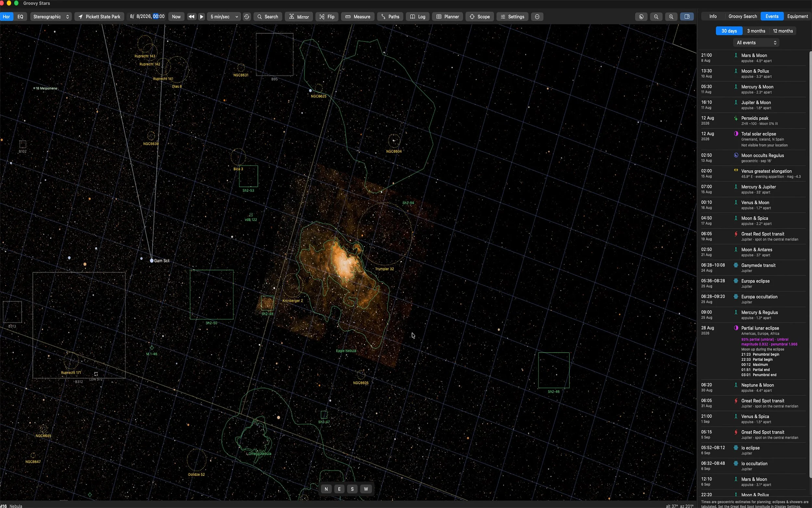Select the Moon & Pollux 10 Aug event
The image size is (812, 508).
[753, 73]
